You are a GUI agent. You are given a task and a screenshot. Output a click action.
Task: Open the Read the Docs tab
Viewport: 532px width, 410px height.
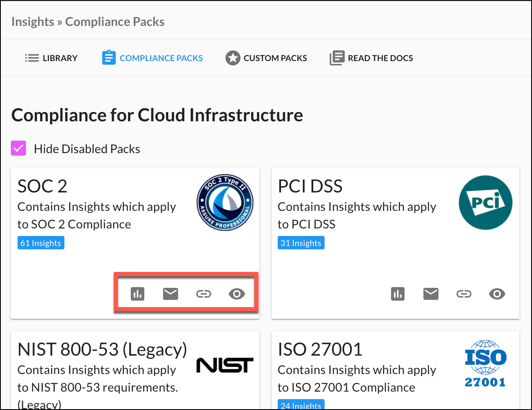point(371,58)
